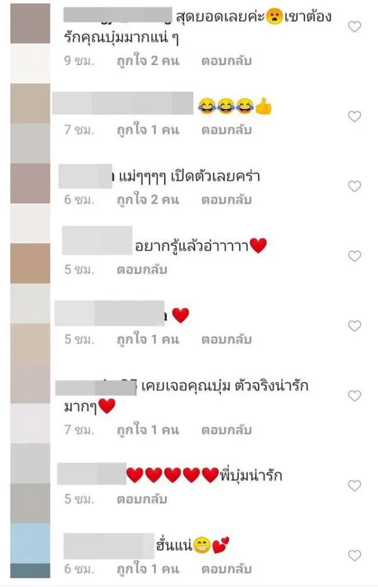This screenshot has width=378, height=588.
Task: Like the เคยเจอคุณบุ๋ม ตัวจริงน่ารัก comment
Action: pyautogui.click(x=354, y=395)
